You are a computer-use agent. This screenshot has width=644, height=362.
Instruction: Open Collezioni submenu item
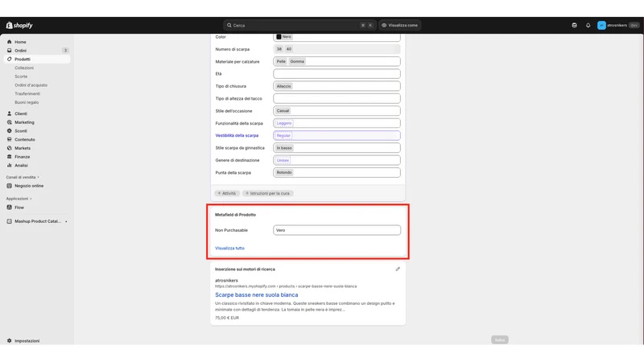[x=24, y=68]
